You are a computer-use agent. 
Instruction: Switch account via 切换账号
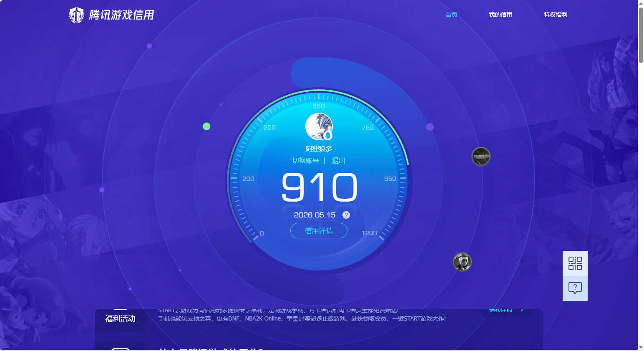pos(306,161)
